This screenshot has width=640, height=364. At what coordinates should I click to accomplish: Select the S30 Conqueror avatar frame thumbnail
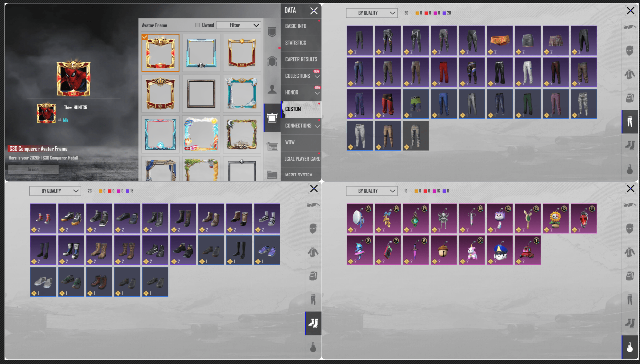tap(160, 53)
